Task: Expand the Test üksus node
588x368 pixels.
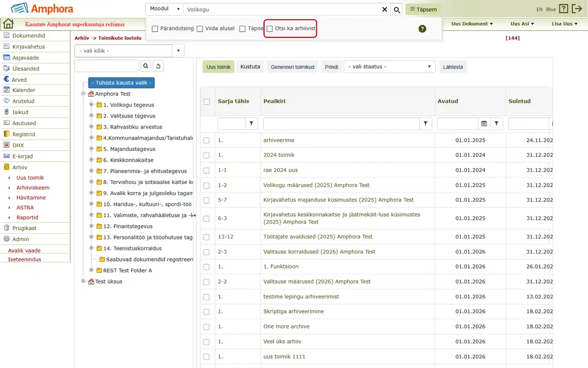Action: (x=83, y=281)
